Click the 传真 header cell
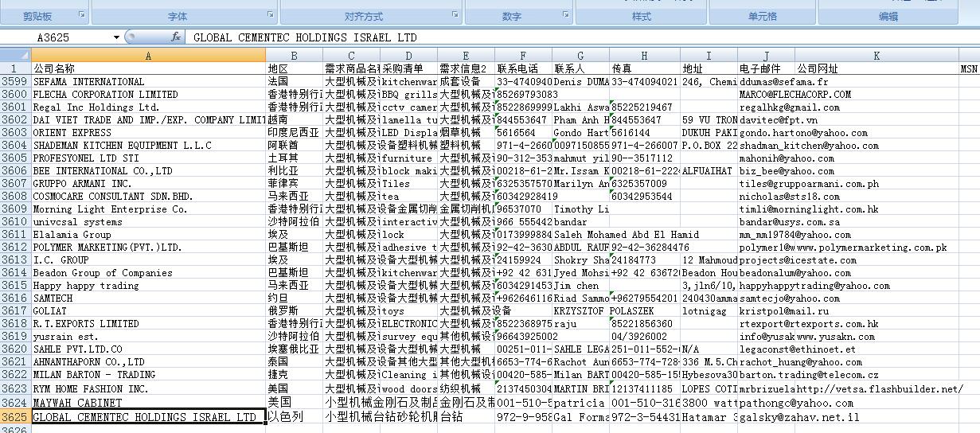 (x=645, y=68)
